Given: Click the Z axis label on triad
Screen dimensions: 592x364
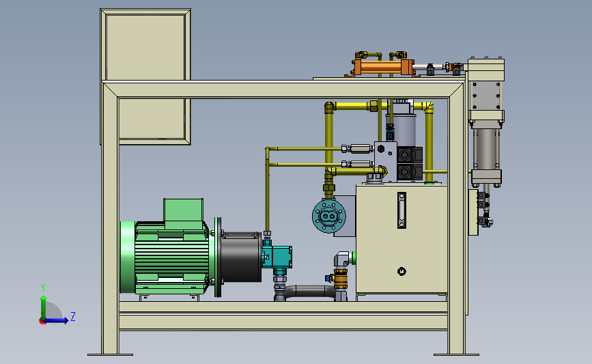Looking at the screenshot, I should click(73, 316).
